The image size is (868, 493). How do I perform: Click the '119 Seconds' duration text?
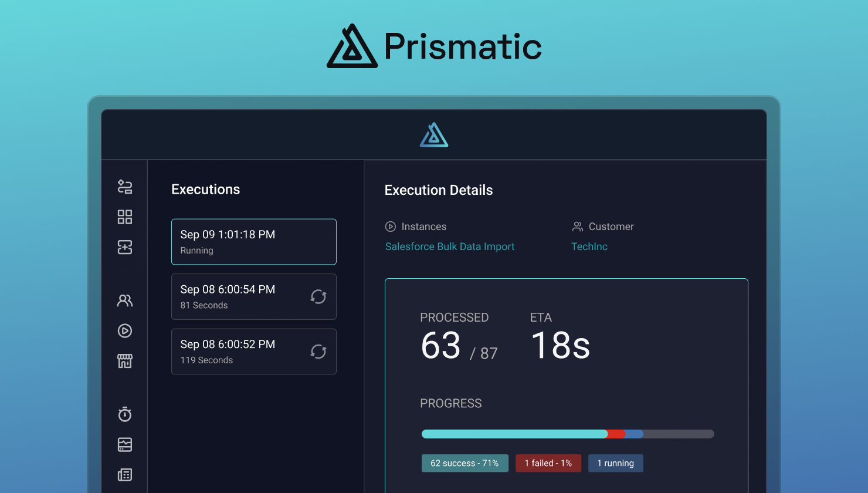click(206, 360)
